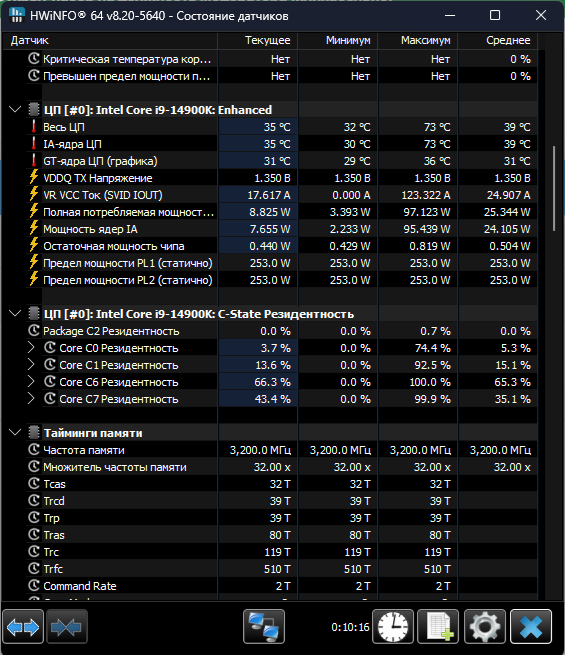Image resolution: width=565 pixels, height=655 pixels.
Task: Click the 97.123 W maximum value
Action: tap(426, 212)
